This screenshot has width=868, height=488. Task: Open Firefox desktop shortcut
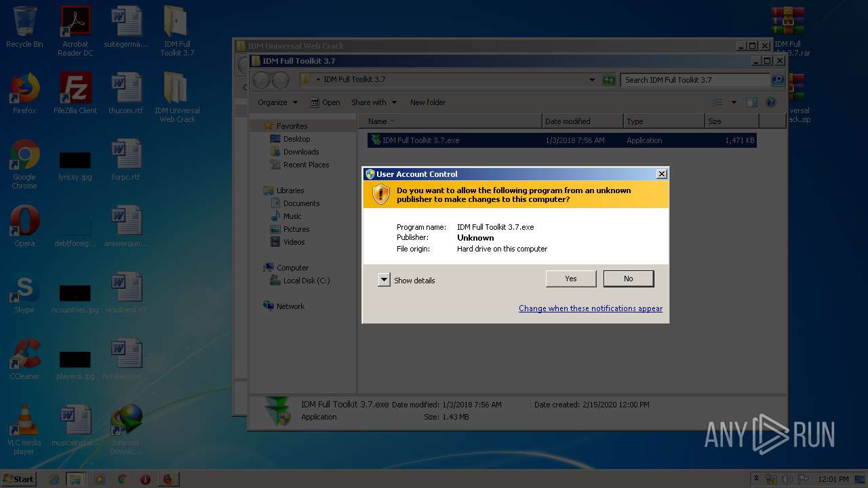pyautogui.click(x=24, y=93)
